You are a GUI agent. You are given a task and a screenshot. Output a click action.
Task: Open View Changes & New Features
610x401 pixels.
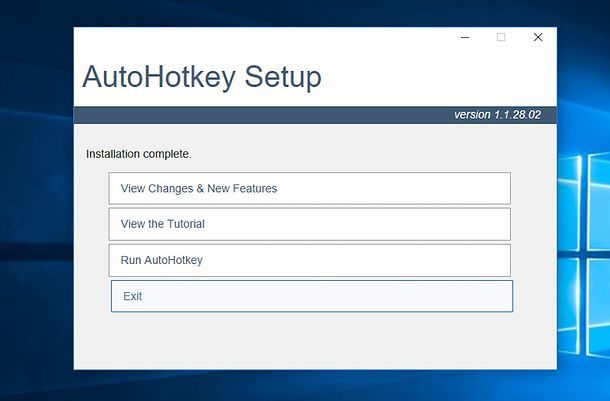(310, 188)
